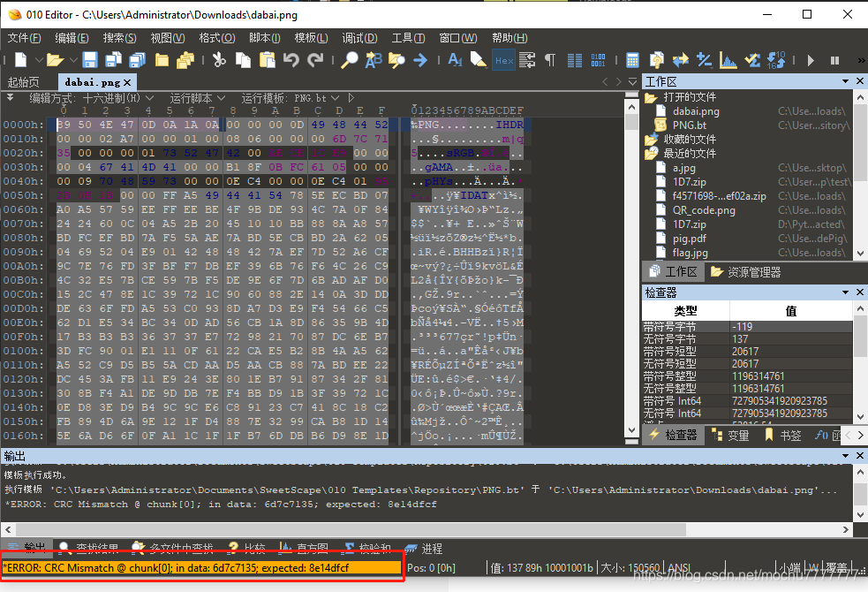Close the 输出 panel
The height and width of the screenshot is (592, 868).
coord(860,456)
